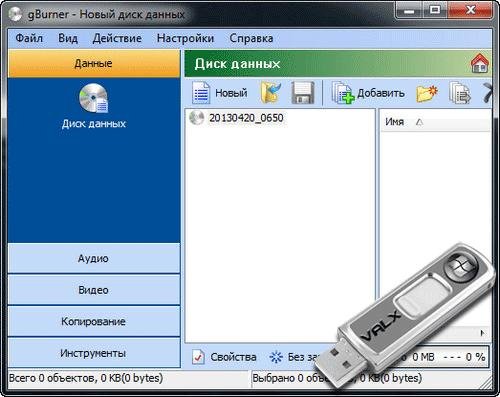500x397 pixels.
Task: Switch to the Видео section
Action: (x=94, y=290)
